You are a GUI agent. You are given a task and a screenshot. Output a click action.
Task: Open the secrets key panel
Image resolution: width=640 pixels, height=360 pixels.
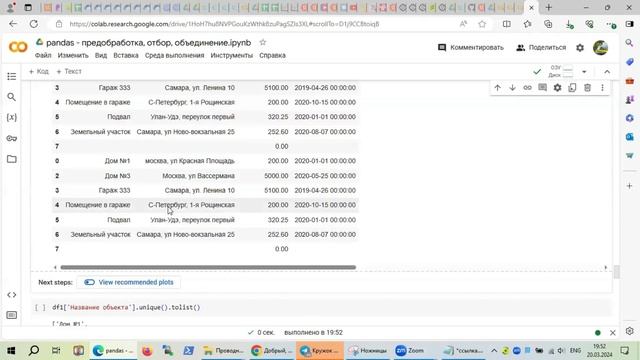coord(12,138)
